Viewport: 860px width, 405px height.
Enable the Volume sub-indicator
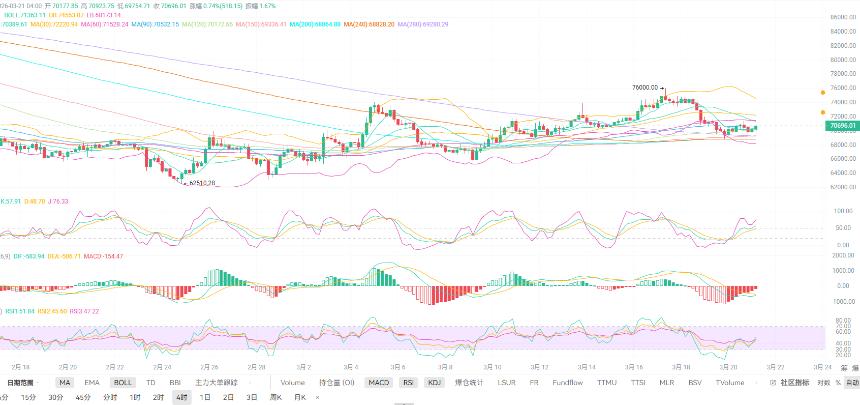tap(293, 382)
